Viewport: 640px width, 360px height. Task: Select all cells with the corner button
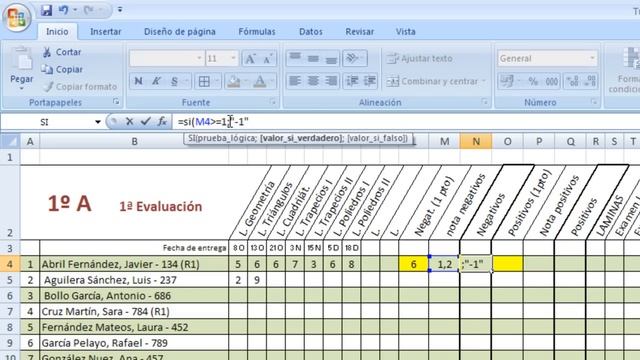tap(10, 141)
